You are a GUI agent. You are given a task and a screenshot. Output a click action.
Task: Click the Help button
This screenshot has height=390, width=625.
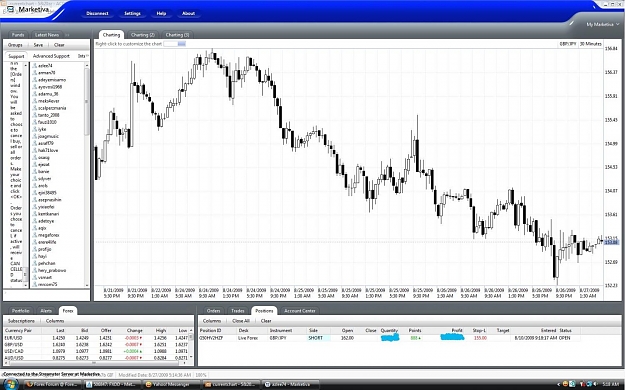tap(161, 13)
